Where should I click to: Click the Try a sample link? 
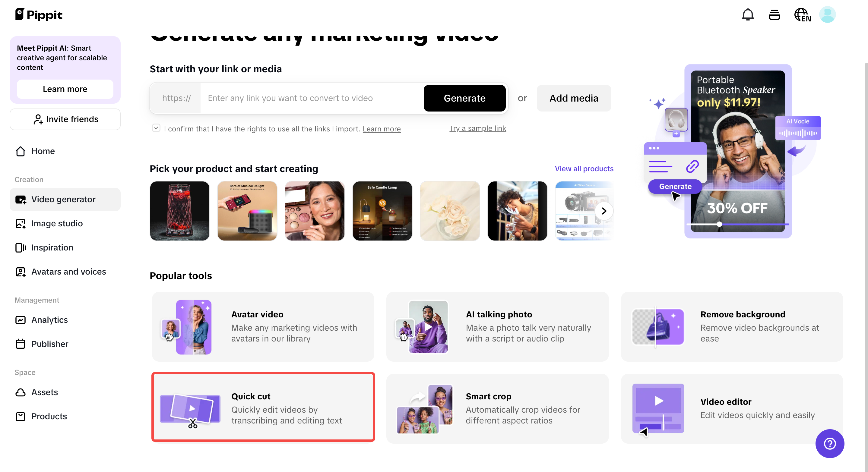tap(477, 128)
